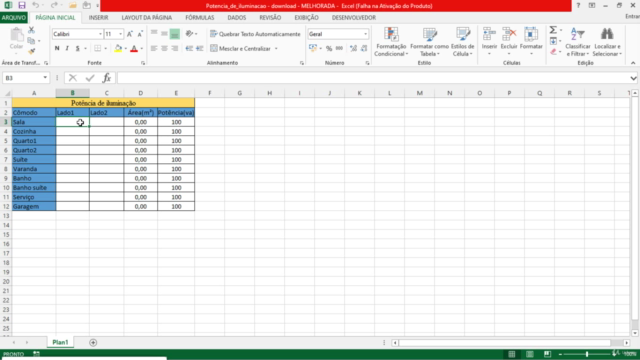Expand formula bar with chevron
Screen dimensions: 640x360
pos(633,78)
